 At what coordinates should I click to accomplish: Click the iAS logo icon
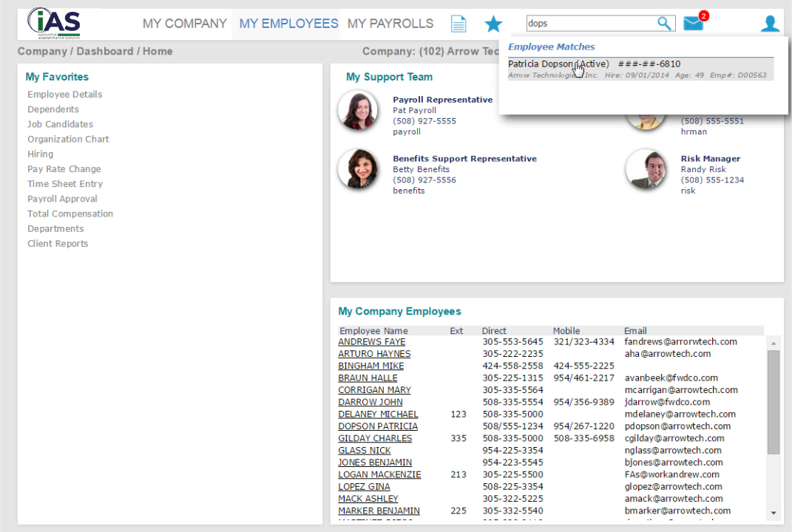[53, 23]
